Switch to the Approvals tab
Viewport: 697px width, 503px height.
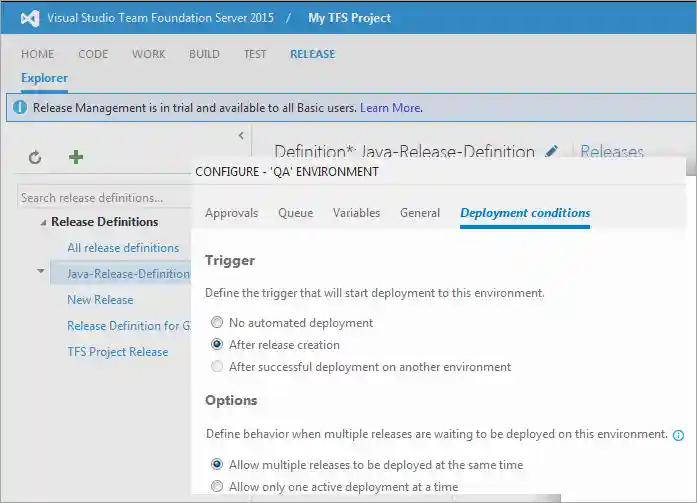point(232,213)
